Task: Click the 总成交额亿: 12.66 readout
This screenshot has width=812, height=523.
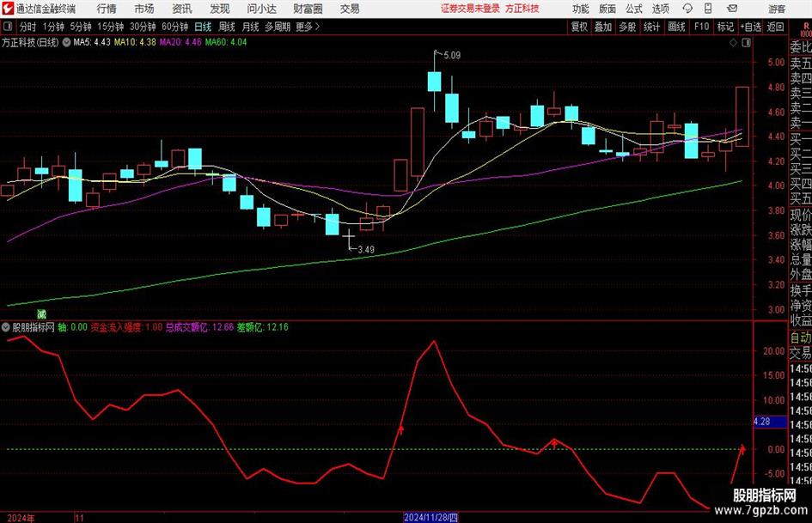Action: 199,327
